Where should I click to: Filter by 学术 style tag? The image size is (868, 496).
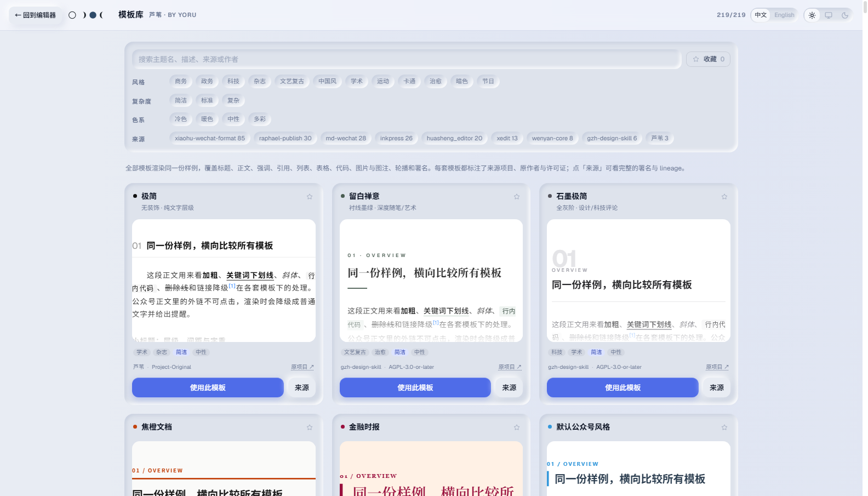click(x=357, y=81)
